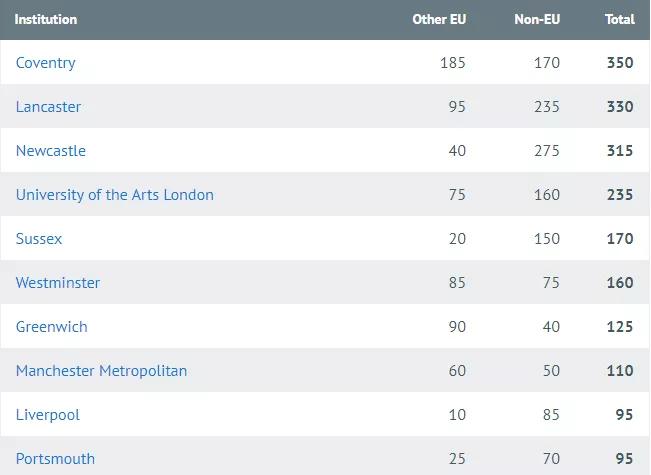
Task: Select the Sussex link
Action: 39,239
